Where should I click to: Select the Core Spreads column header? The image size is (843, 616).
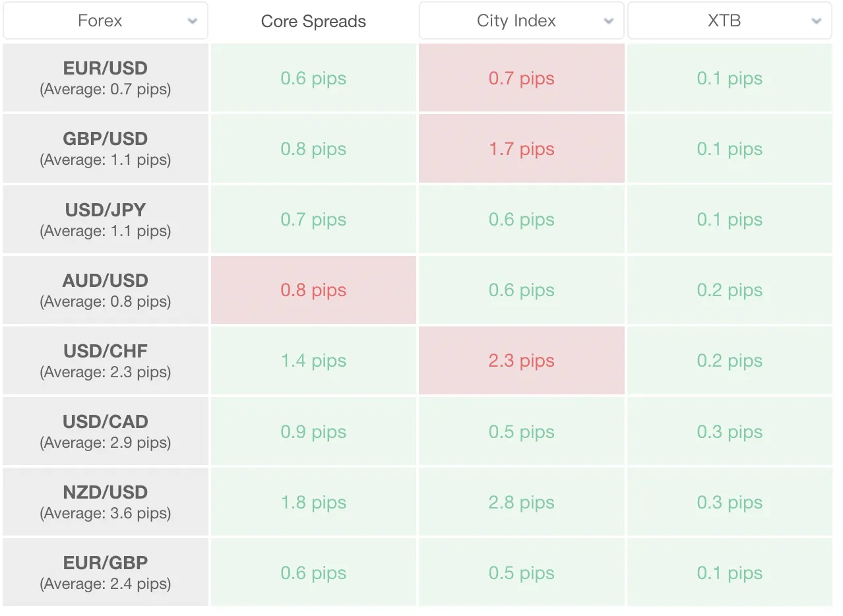313,21
